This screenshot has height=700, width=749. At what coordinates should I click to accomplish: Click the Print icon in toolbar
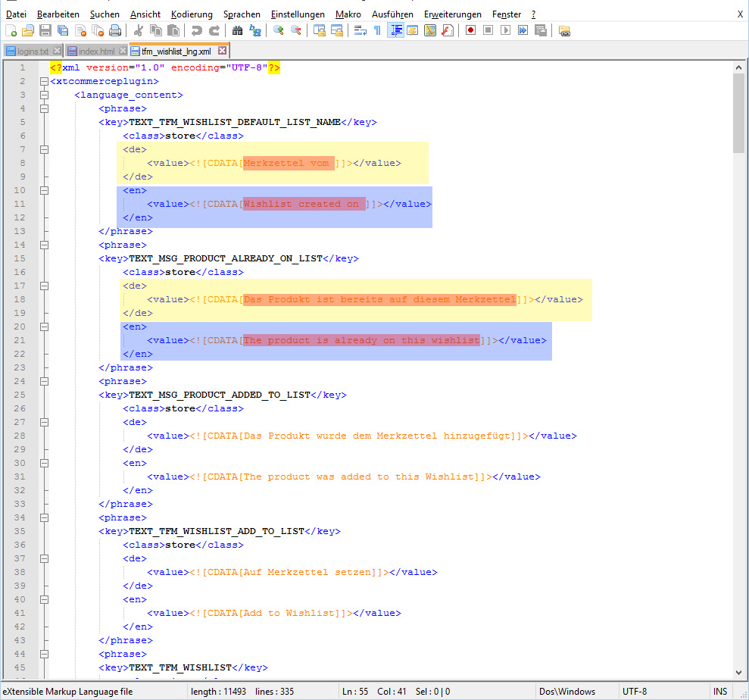pyautogui.click(x=115, y=30)
